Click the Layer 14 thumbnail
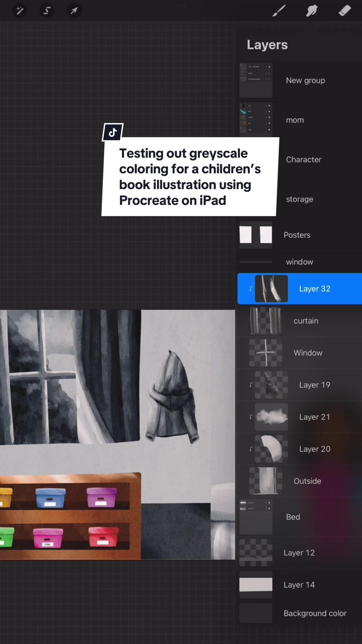 click(x=256, y=585)
